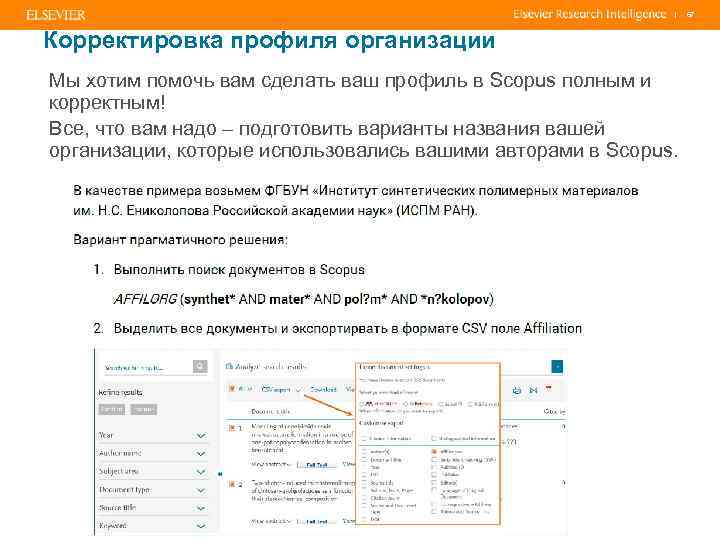
Task: Check the Publisher export checkbox
Action: click(434, 474)
